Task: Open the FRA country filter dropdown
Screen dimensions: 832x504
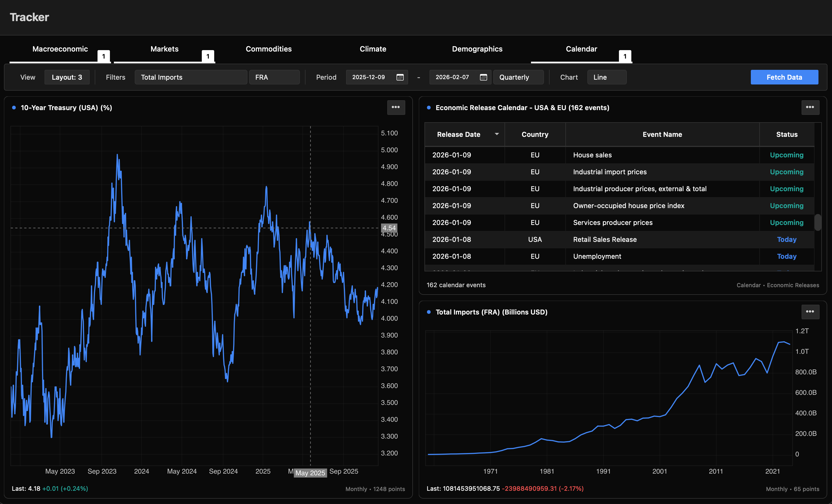Action: tap(274, 77)
